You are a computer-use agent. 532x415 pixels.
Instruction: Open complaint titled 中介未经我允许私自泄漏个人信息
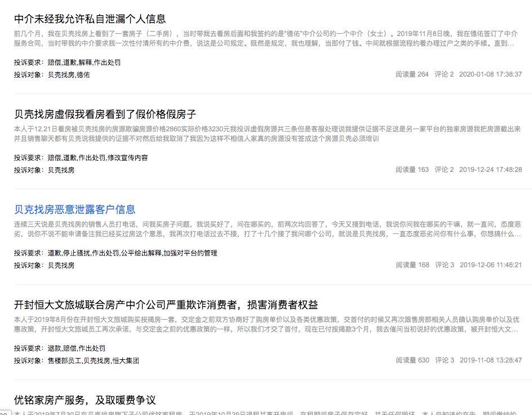point(90,19)
